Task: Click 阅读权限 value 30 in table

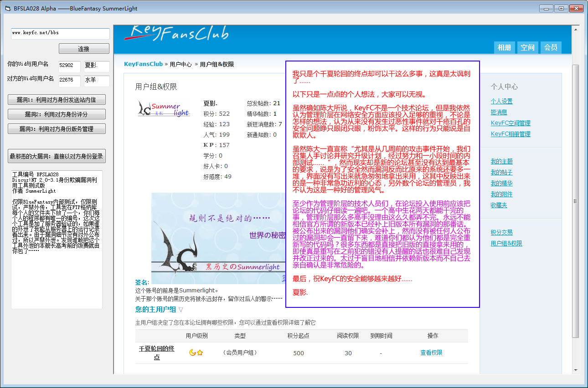Action: [x=348, y=353]
